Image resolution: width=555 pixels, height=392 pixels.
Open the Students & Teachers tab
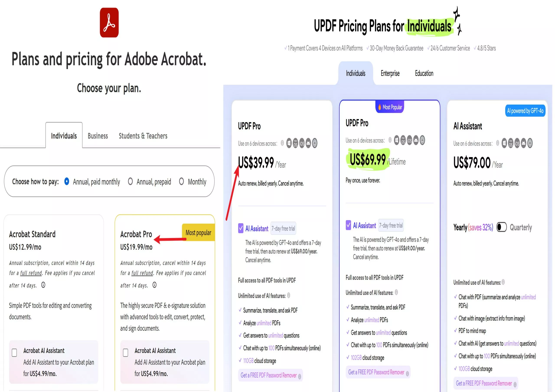[143, 136]
